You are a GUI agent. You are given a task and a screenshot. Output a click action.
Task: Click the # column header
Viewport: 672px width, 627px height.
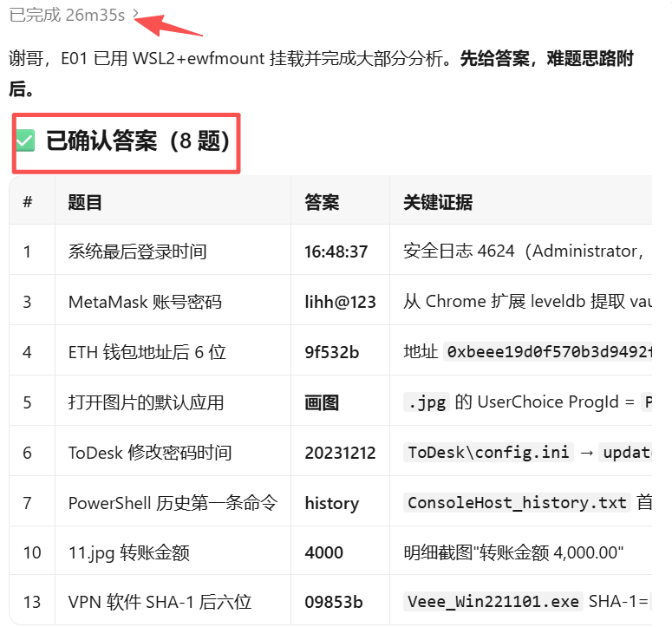click(x=28, y=201)
